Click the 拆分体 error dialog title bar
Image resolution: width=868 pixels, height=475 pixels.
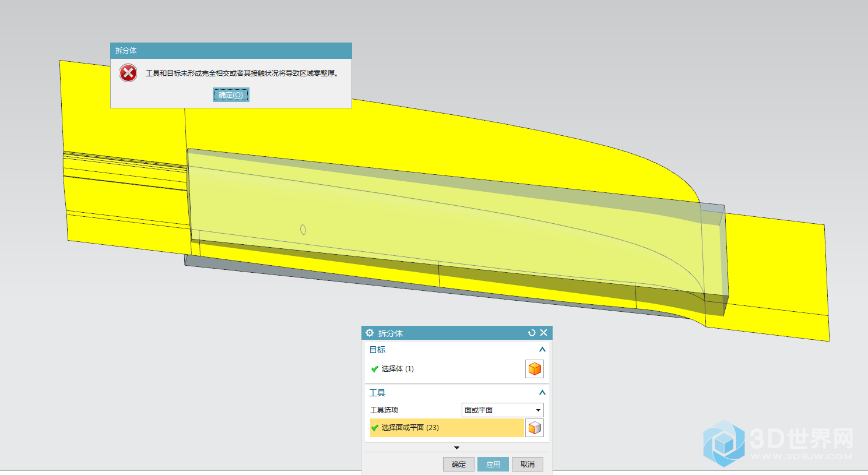(231, 51)
